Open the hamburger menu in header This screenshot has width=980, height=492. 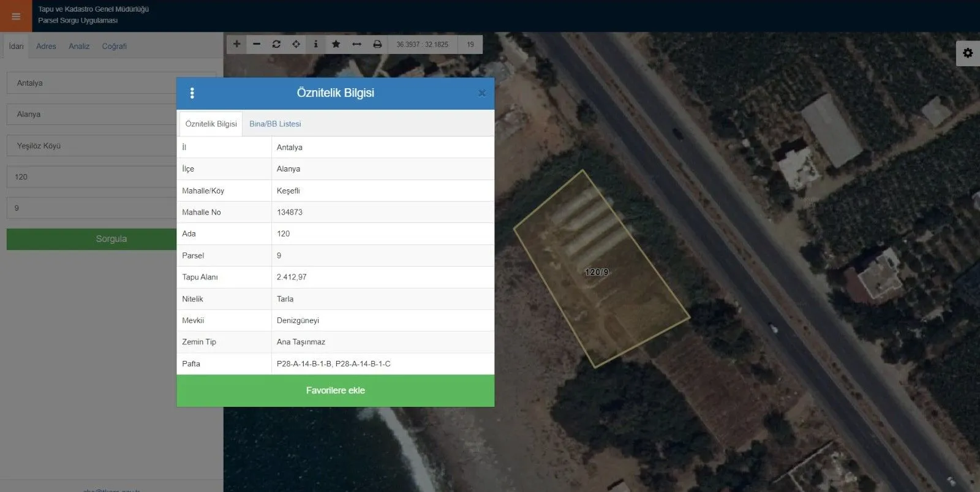coord(16,16)
